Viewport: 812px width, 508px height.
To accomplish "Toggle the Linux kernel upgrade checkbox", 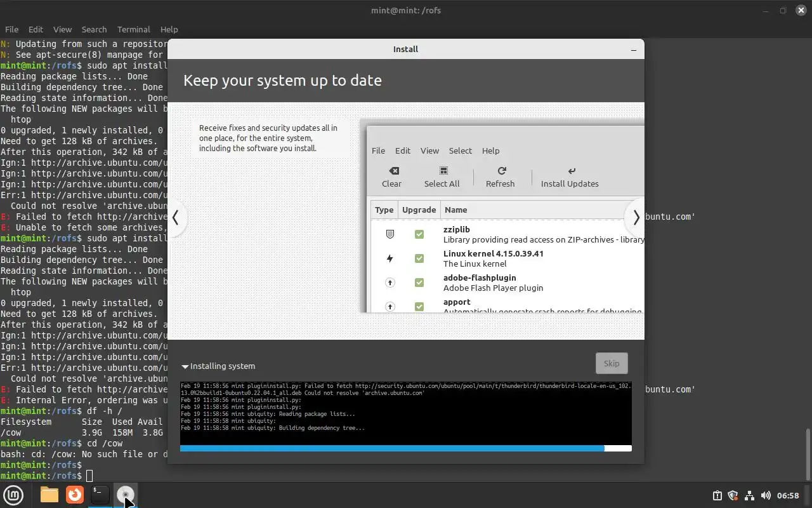I will point(419,258).
